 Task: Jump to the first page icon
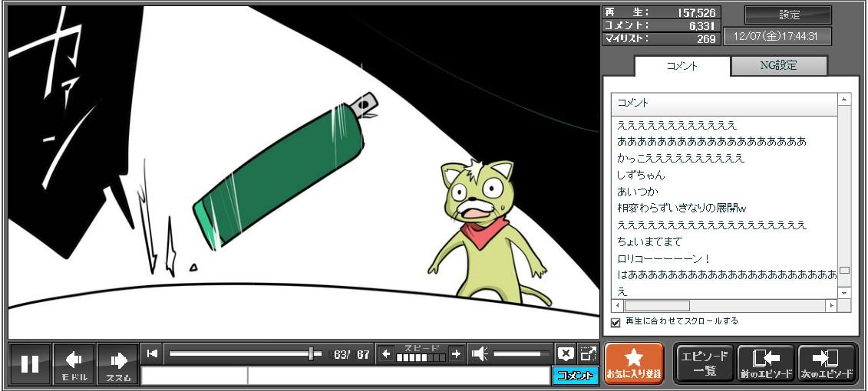point(152,353)
